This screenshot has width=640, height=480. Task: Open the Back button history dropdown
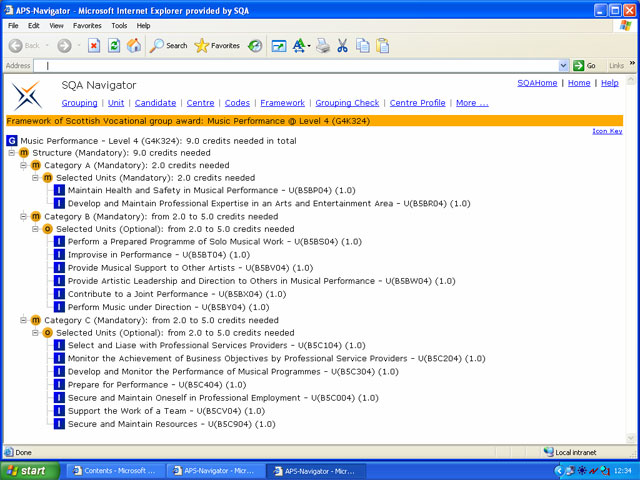point(47,46)
